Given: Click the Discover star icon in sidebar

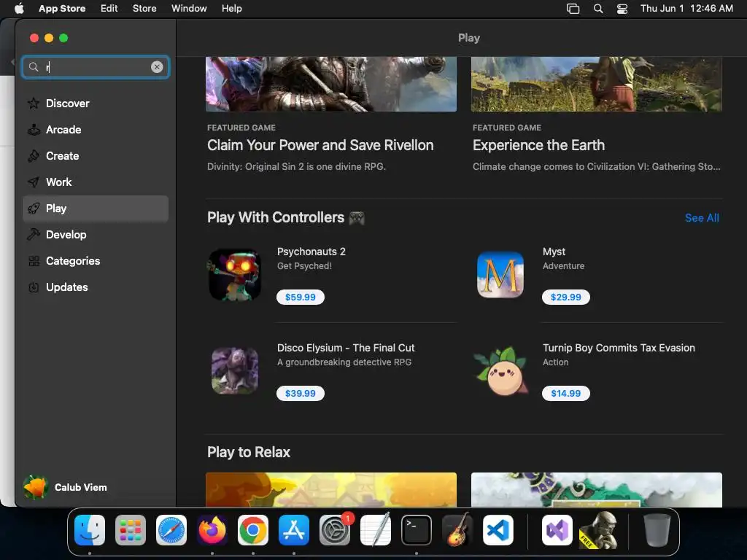Looking at the screenshot, I should pos(34,104).
